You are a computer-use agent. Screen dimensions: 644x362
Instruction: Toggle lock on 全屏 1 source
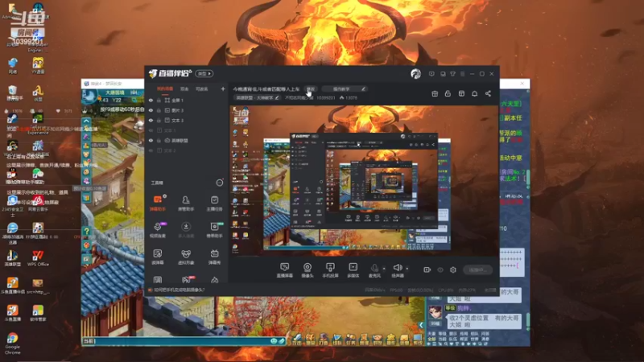click(159, 100)
